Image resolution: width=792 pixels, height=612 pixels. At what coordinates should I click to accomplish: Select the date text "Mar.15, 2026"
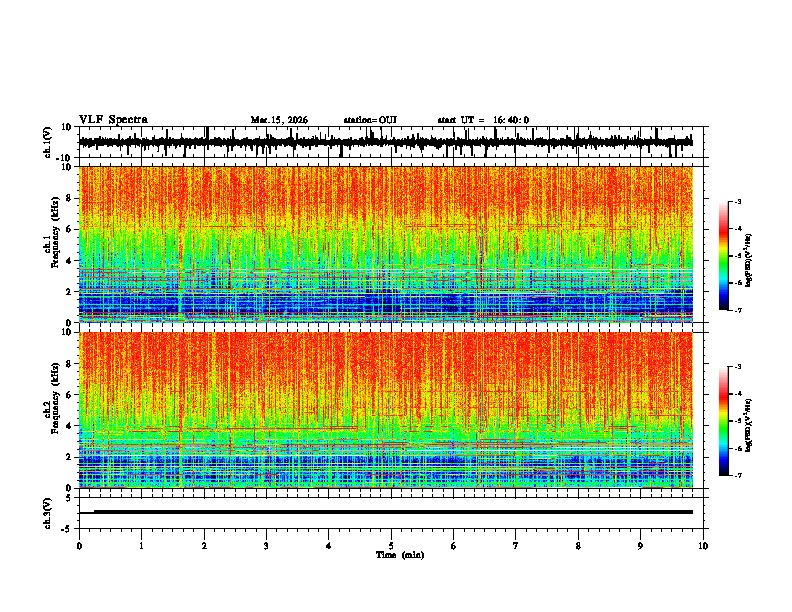[x=279, y=120]
